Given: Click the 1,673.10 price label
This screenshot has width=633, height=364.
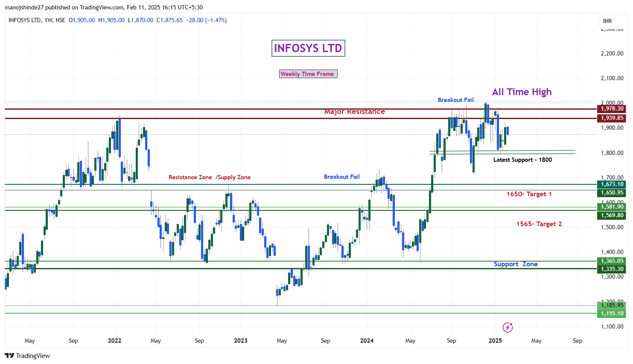Looking at the screenshot, I should point(612,184).
